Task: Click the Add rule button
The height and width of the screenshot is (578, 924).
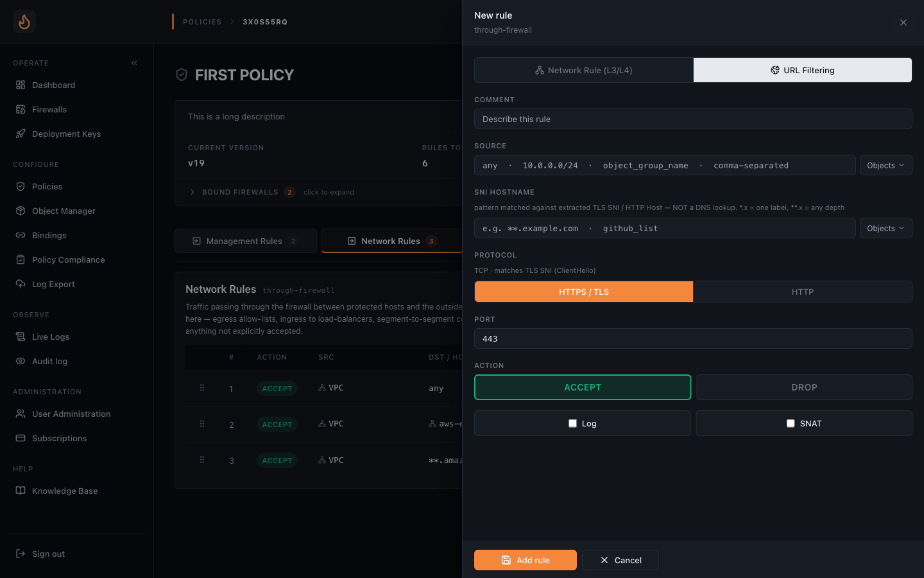Action: [x=526, y=560]
